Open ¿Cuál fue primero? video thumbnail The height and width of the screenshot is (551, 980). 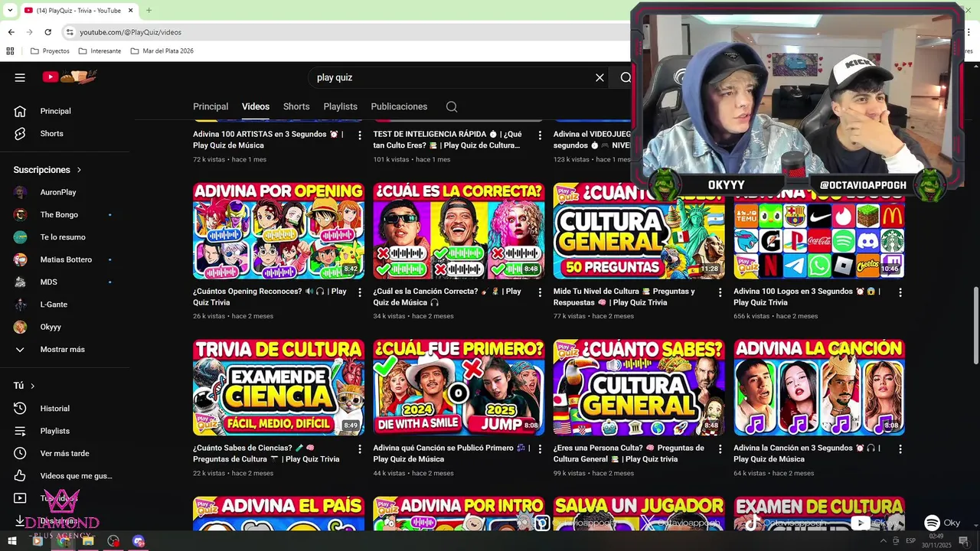click(x=459, y=388)
